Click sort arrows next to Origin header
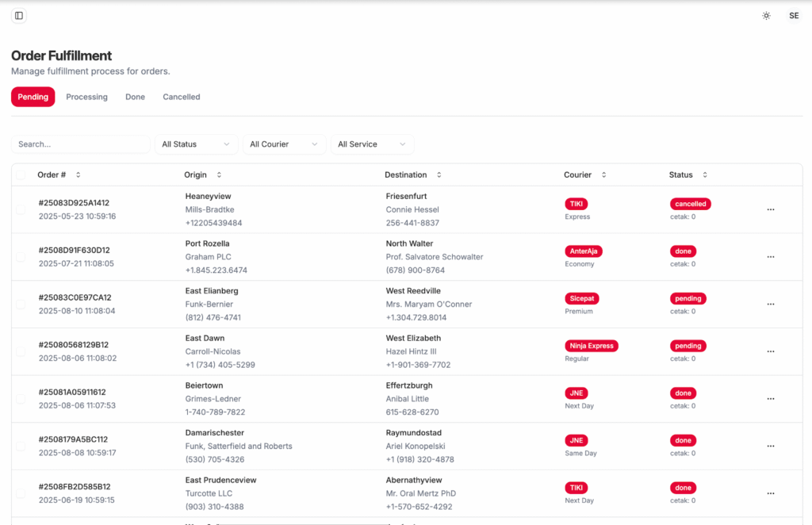The width and height of the screenshot is (812, 525). coord(219,175)
